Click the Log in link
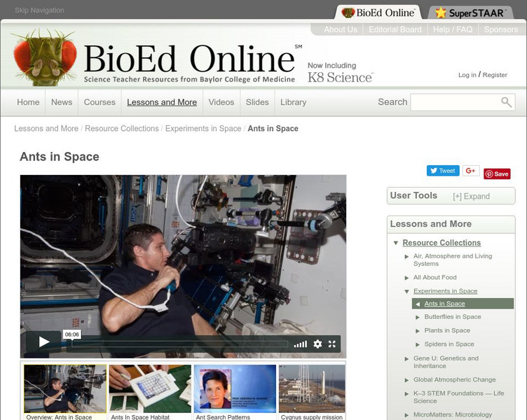The width and height of the screenshot is (527, 420). [x=467, y=75]
